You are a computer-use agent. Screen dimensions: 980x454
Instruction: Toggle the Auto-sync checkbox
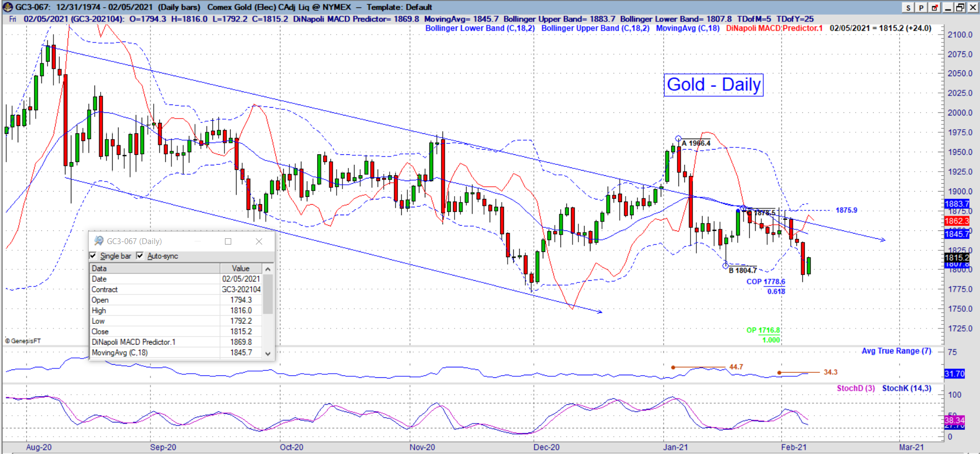[x=140, y=256]
